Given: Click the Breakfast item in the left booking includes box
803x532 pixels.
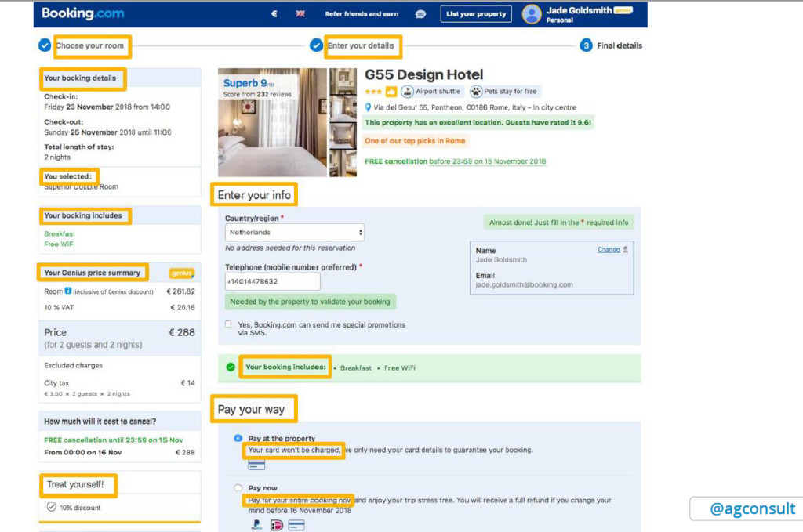Looking at the screenshot, I should [x=60, y=233].
